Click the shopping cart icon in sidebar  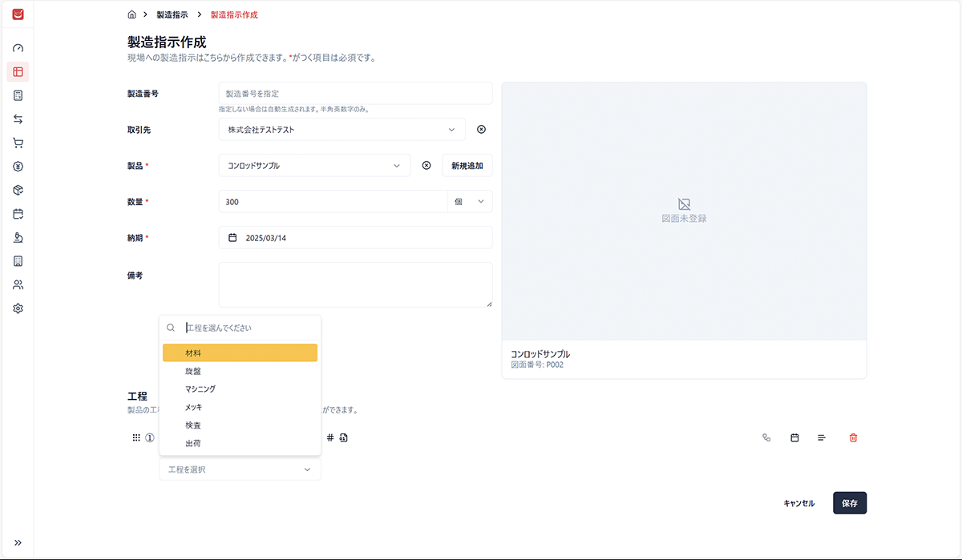pos(18,143)
